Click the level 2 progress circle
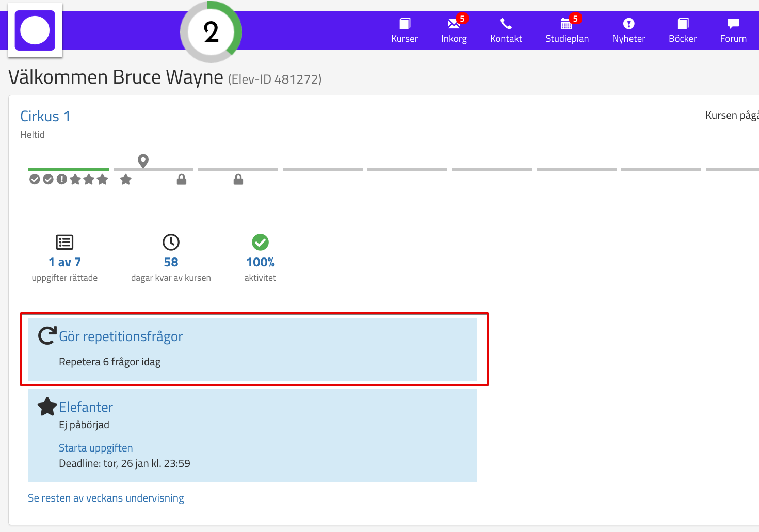 click(211, 32)
